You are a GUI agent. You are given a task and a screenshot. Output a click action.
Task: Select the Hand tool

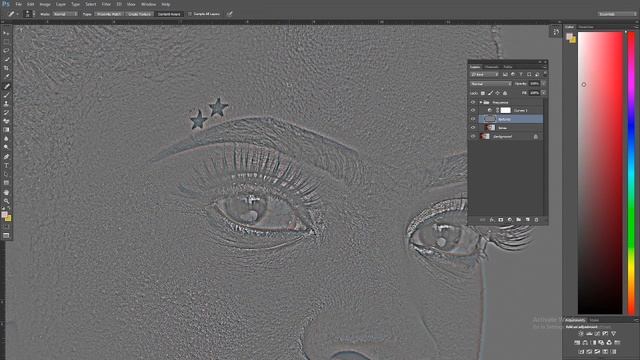[x=6, y=192]
